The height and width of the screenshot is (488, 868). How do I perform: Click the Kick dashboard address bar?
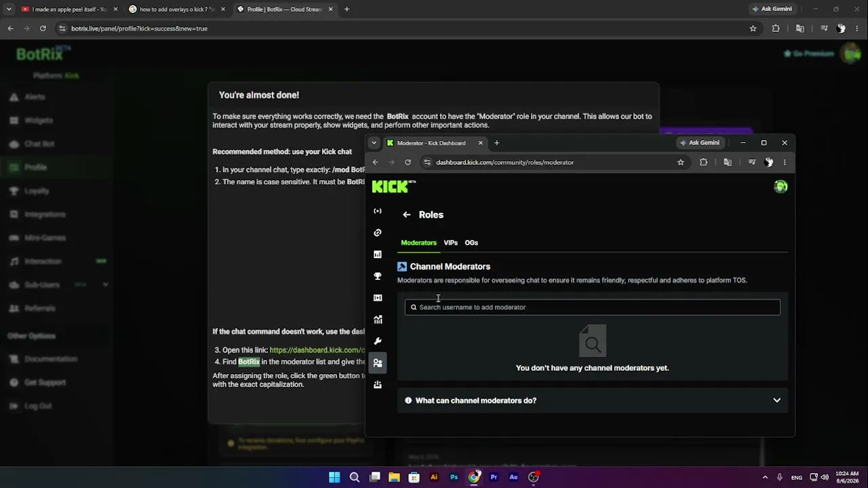coord(549,162)
